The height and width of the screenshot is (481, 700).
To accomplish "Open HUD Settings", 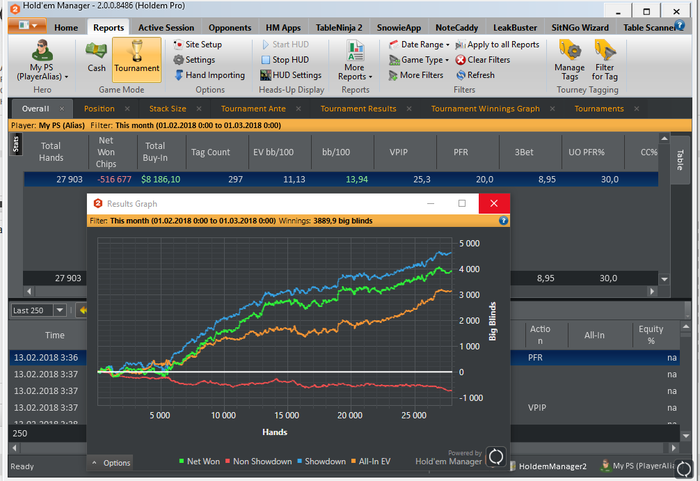I will (291, 75).
